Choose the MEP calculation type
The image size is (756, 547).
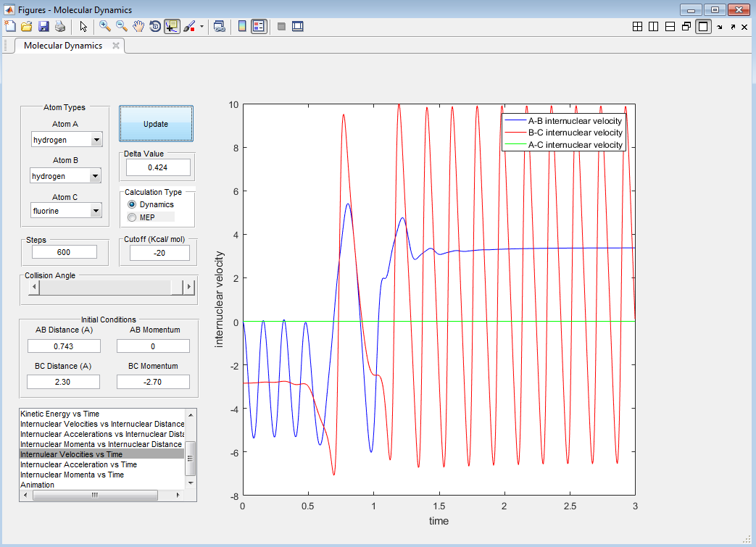(x=132, y=217)
